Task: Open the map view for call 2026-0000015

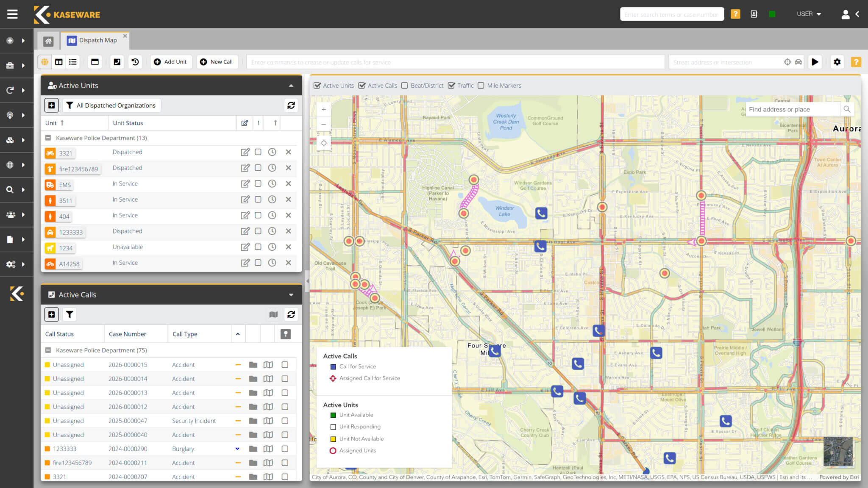Action: pos(268,365)
